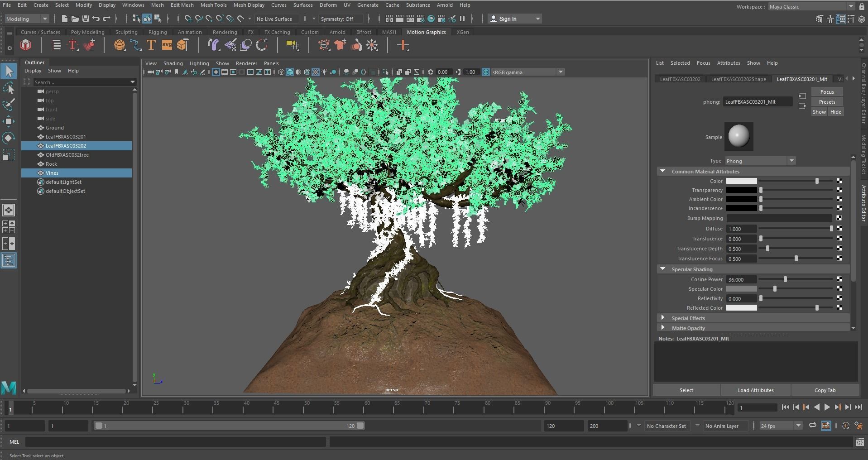Screen dimensions: 868x460
Task: Click the red 3D Type shelf icon
Action: (72, 45)
